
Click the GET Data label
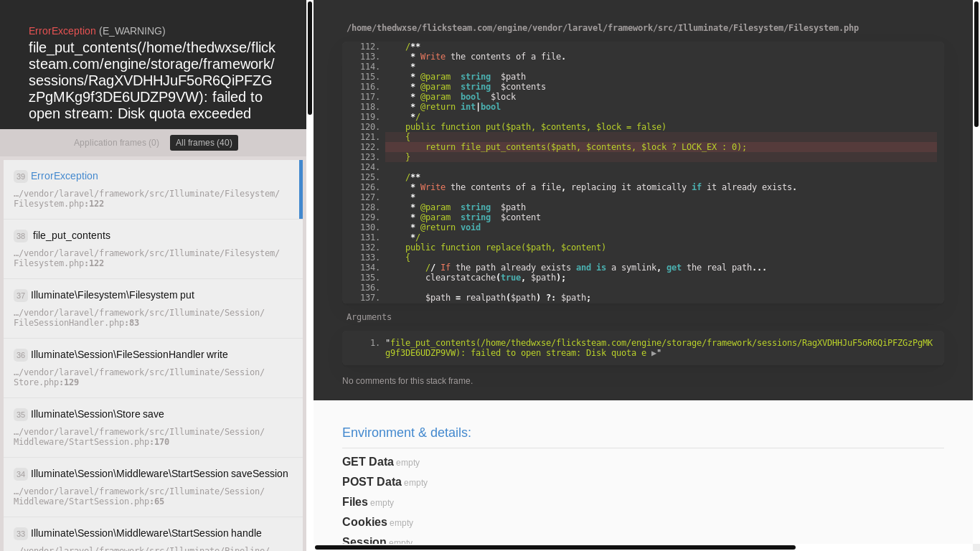(x=368, y=462)
